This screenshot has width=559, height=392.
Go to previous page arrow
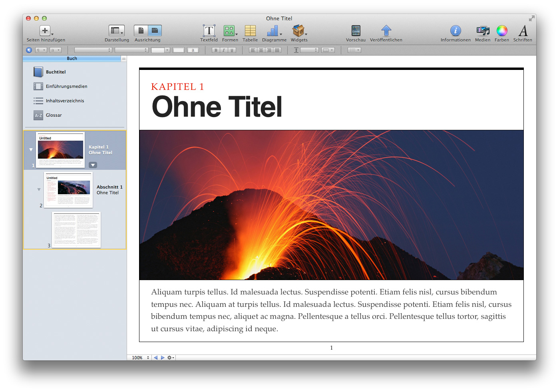point(156,358)
